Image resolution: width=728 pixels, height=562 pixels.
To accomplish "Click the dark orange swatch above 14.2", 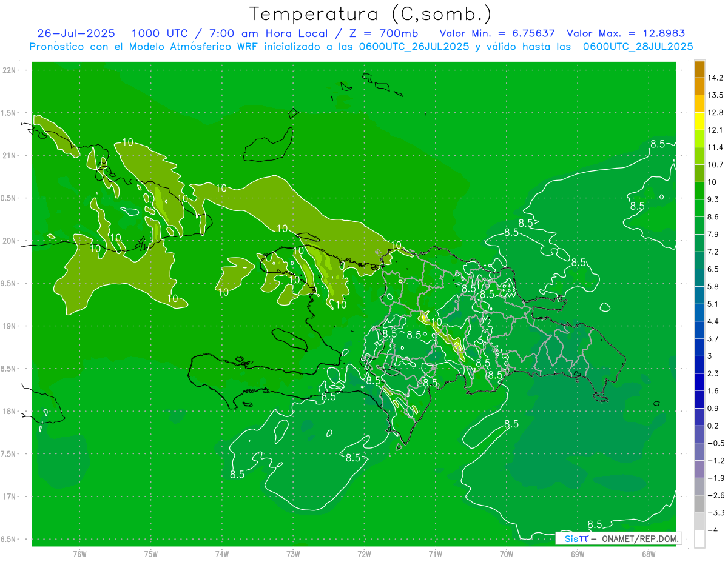I will point(699,69).
